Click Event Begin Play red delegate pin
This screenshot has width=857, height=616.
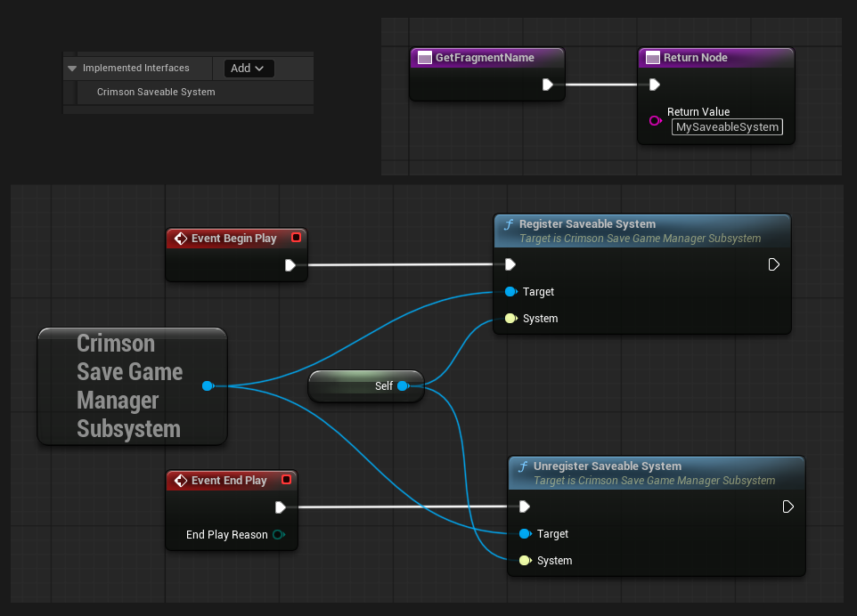pos(297,237)
